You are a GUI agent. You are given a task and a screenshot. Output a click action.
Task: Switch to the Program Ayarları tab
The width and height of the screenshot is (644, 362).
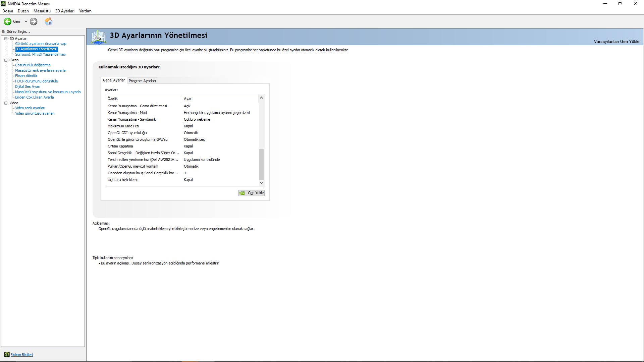point(142,81)
